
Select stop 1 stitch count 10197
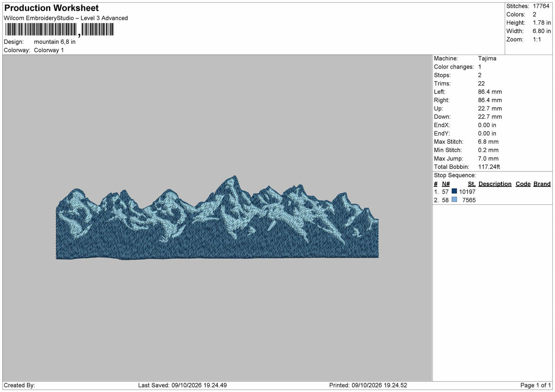pyautogui.click(x=467, y=192)
